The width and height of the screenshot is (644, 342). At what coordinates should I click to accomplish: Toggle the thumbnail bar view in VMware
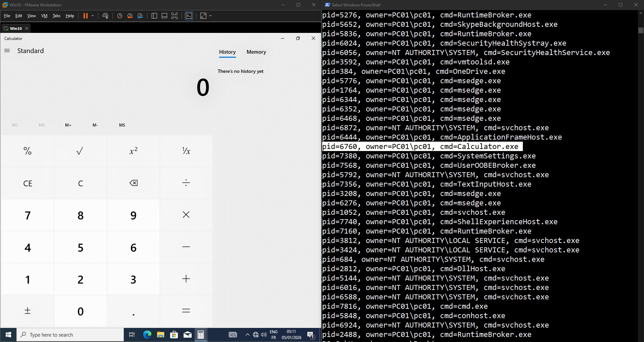click(164, 16)
